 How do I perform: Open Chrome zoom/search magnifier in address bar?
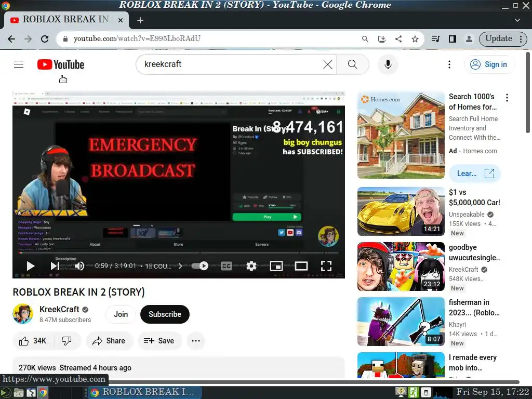pos(365,38)
